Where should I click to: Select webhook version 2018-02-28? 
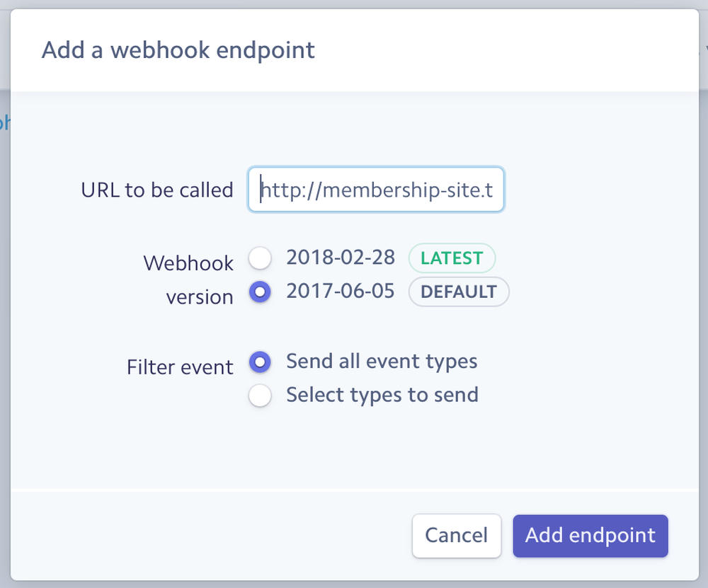(260, 258)
